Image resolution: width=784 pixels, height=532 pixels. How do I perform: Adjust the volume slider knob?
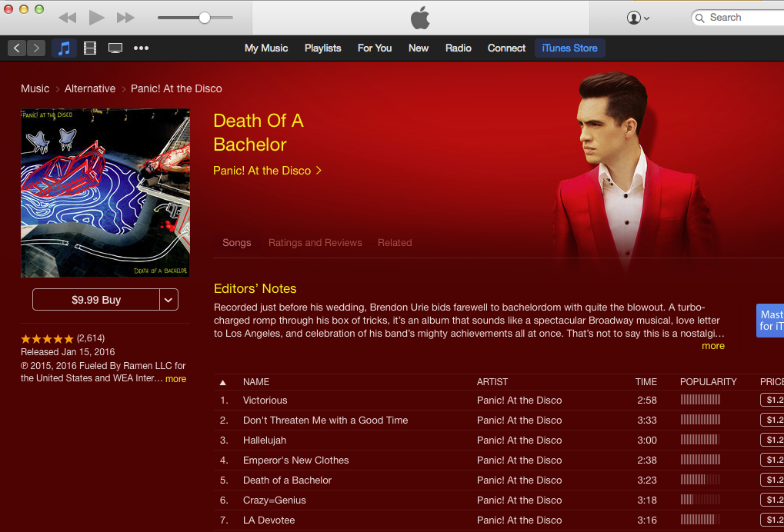click(x=204, y=18)
